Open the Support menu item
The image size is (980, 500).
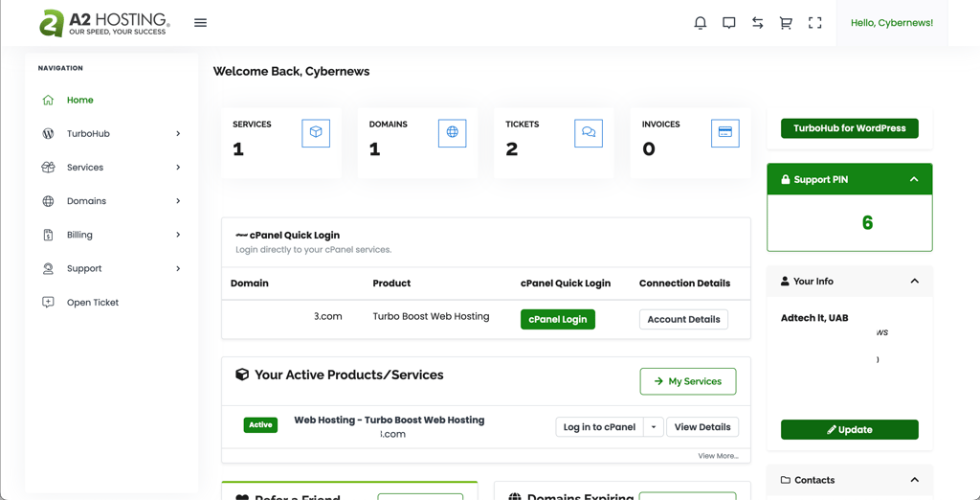(84, 269)
